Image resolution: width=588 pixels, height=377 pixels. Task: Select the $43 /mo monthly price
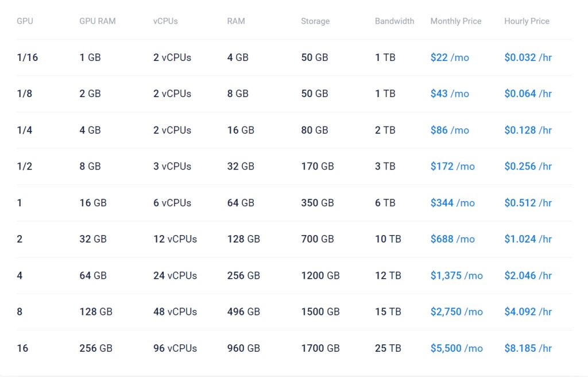450,94
